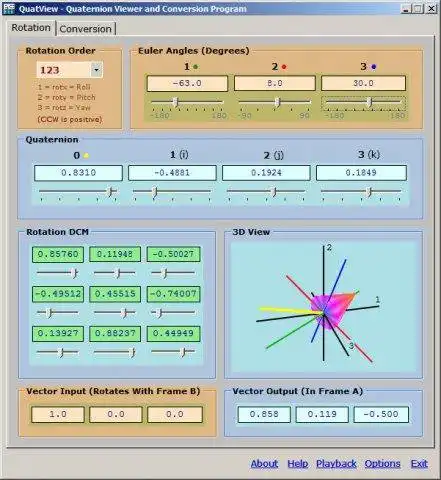Select the Rotation Order 123 combo box

click(x=69, y=70)
